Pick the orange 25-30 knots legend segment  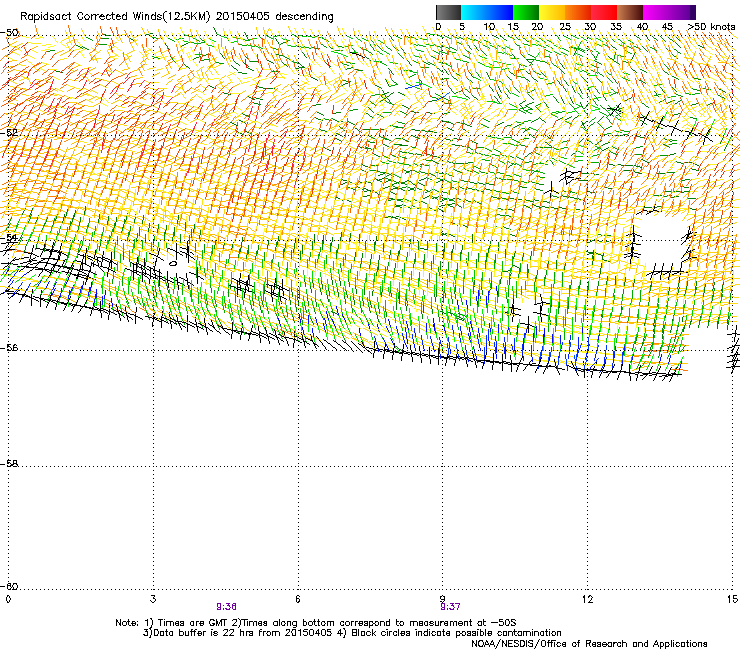(x=578, y=12)
